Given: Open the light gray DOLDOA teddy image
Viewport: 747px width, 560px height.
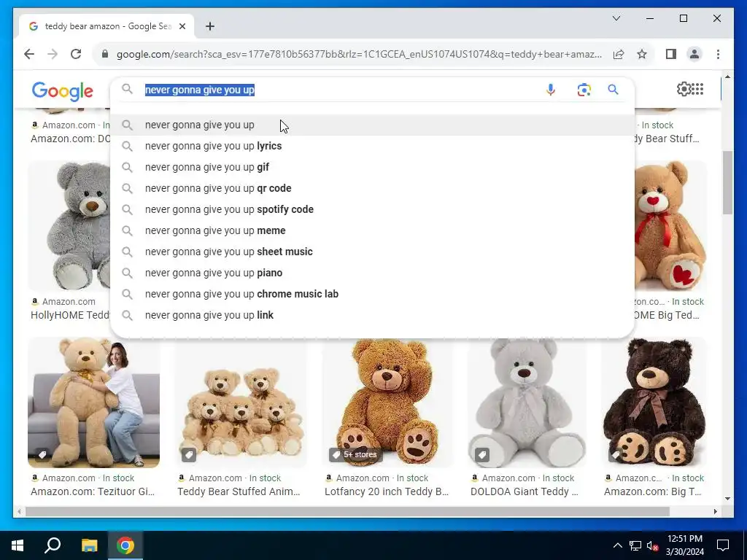Looking at the screenshot, I should coord(527,402).
